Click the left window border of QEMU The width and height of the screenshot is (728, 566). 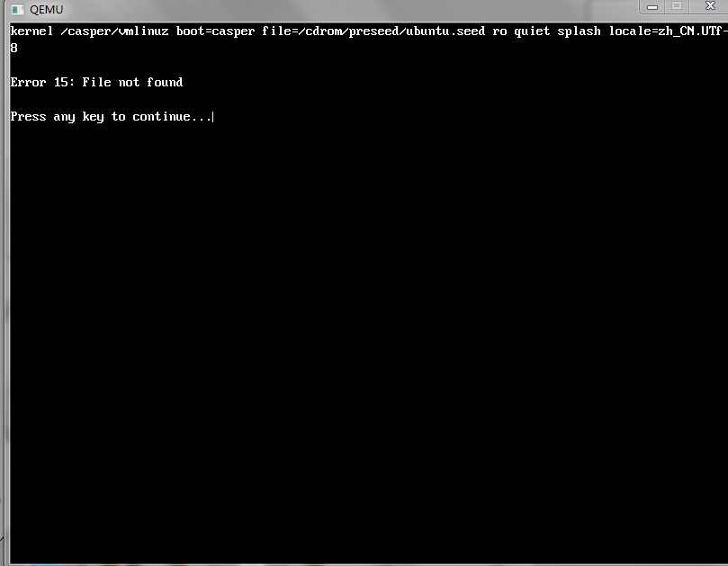point(6,292)
